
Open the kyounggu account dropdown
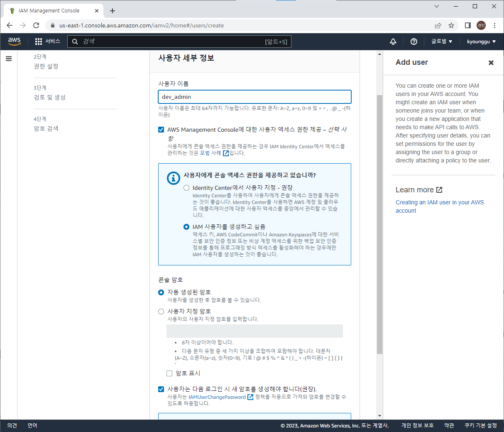click(x=481, y=42)
